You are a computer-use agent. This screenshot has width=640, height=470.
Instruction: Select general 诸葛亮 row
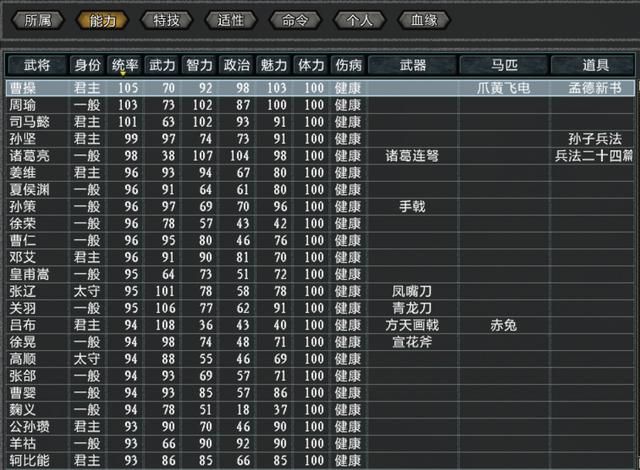point(320,156)
